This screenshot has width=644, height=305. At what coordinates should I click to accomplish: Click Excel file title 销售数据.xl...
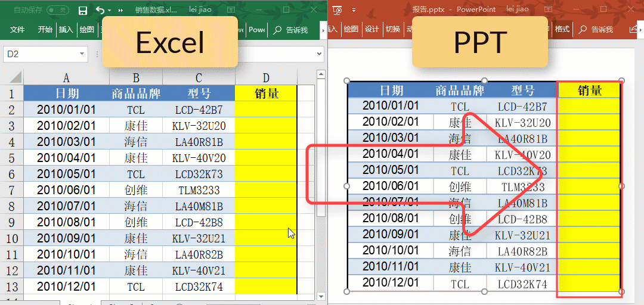click(x=156, y=10)
